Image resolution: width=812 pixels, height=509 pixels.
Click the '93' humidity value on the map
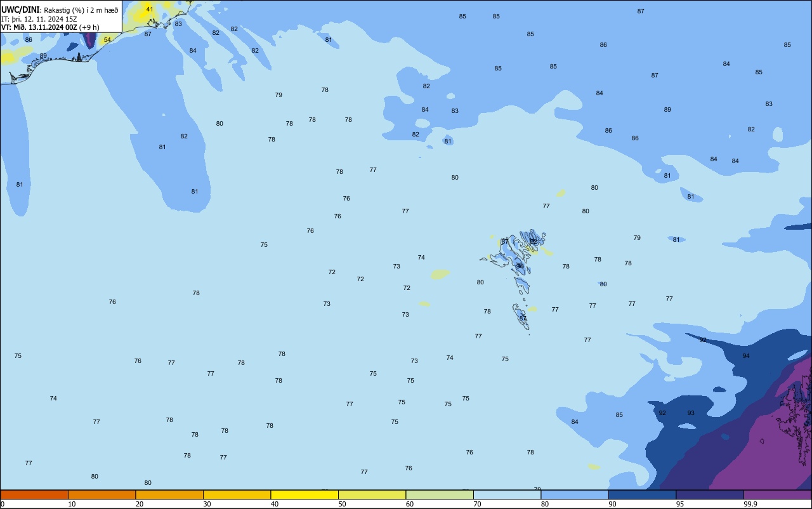pos(691,413)
